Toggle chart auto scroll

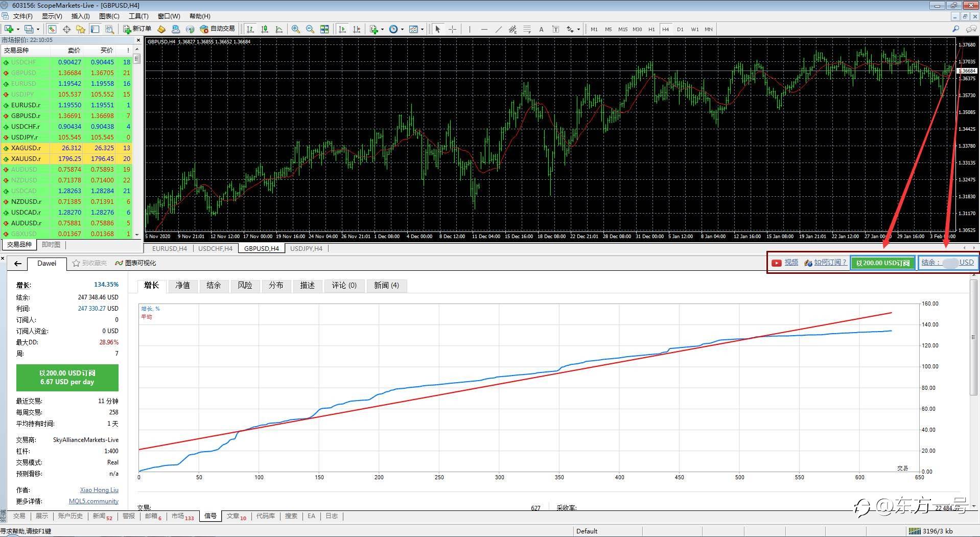point(342,29)
